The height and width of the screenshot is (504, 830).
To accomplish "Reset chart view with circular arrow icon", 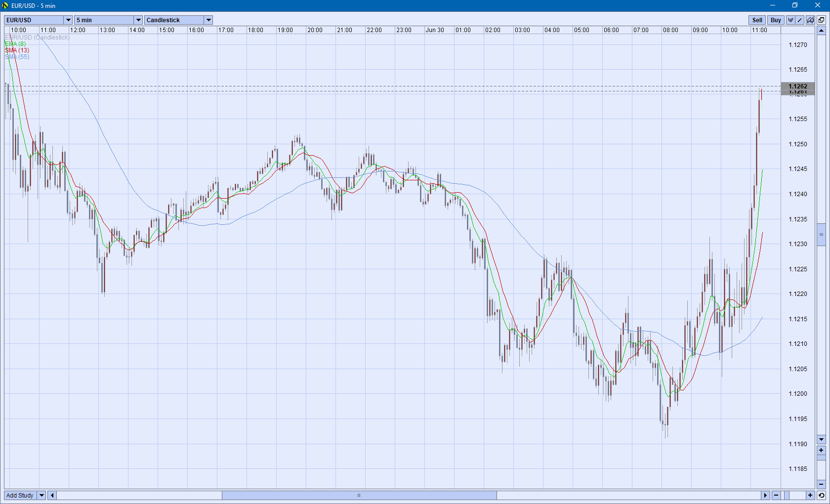I will click(821, 495).
